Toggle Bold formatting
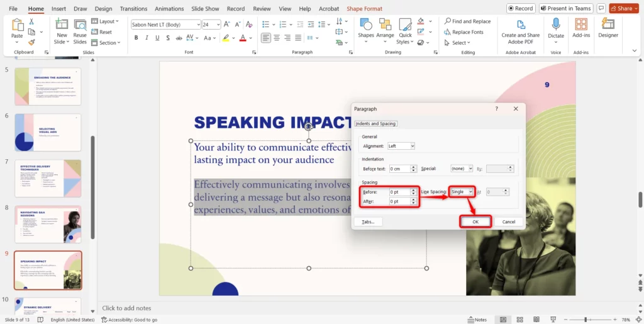 point(136,38)
